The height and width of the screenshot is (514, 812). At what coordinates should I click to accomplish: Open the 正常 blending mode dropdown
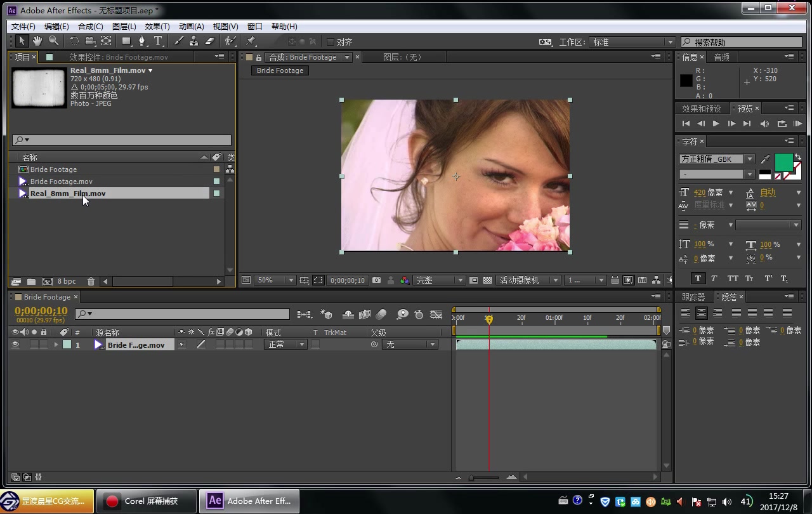click(x=285, y=345)
